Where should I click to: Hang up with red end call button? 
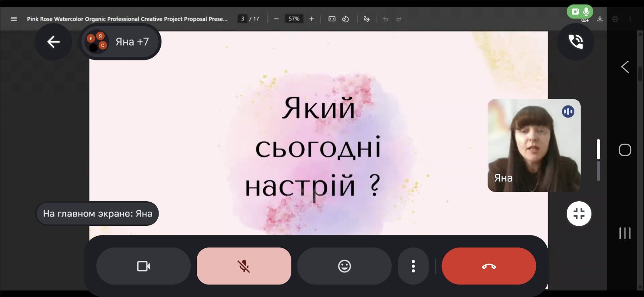coord(489,266)
